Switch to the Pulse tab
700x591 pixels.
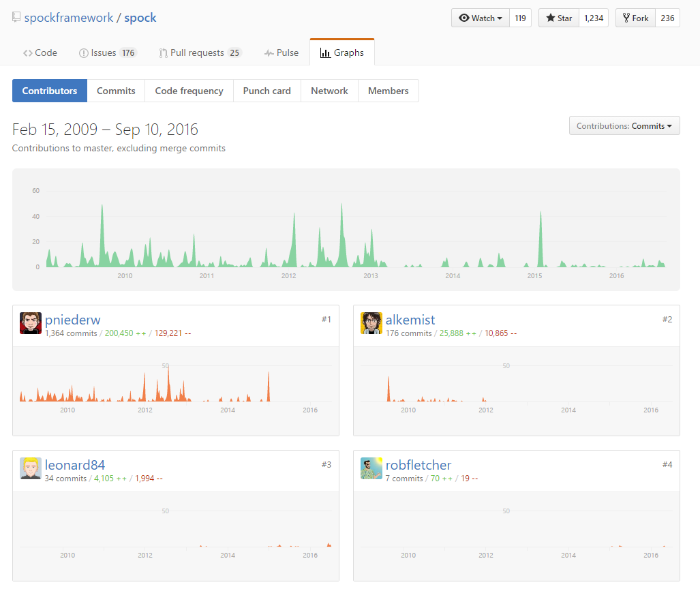[281, 52]
